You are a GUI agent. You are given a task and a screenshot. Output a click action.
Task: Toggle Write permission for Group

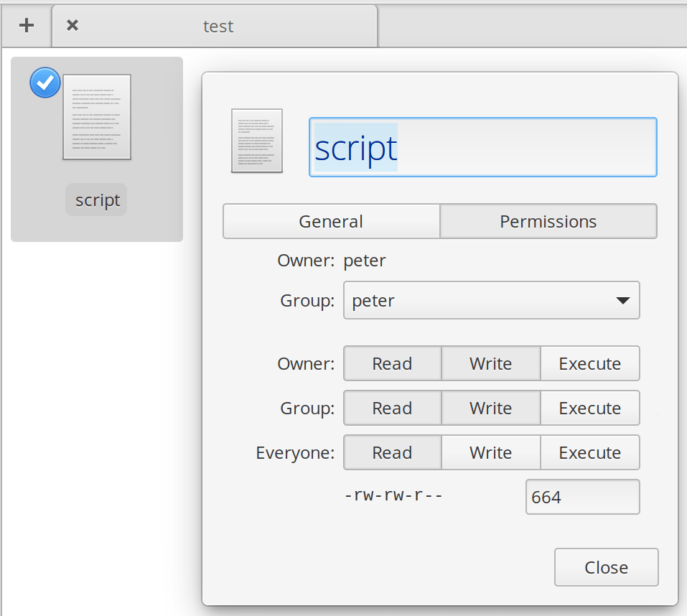pyautogui.click(x=491, y=408)
